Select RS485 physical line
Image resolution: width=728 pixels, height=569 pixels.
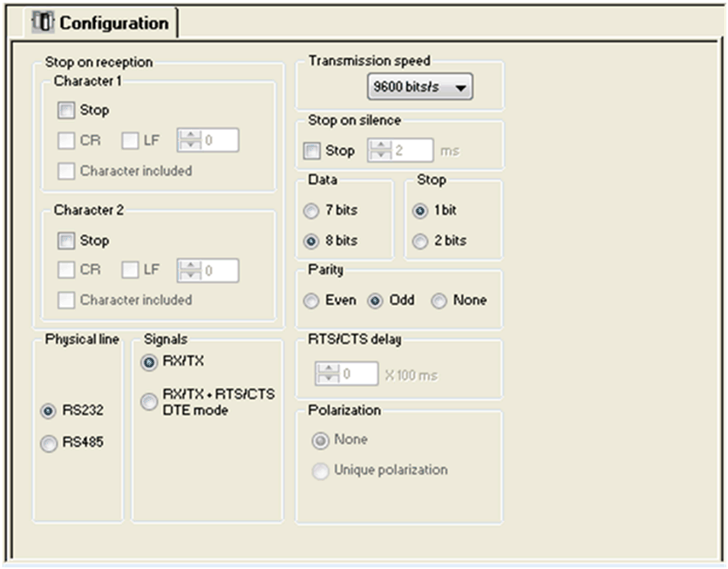click(48, 444)
